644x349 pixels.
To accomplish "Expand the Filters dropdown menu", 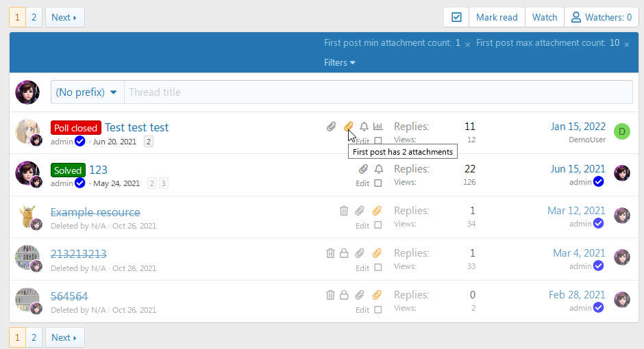I will pyautogui.click(x=340, y=63).
